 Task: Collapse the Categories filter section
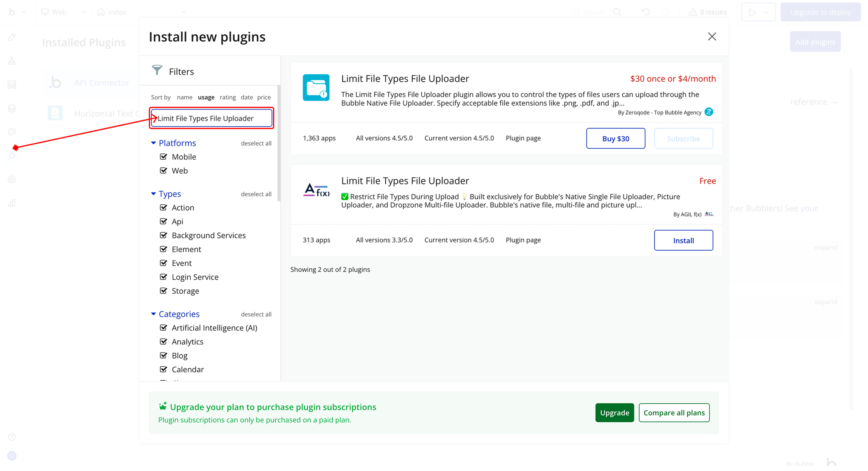pyautogui.click(x=153, y=314)
